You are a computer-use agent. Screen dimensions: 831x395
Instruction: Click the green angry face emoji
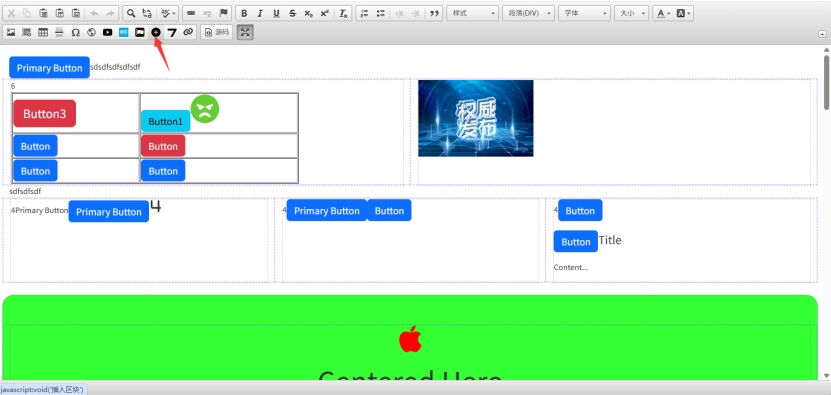tap(205, 109)
